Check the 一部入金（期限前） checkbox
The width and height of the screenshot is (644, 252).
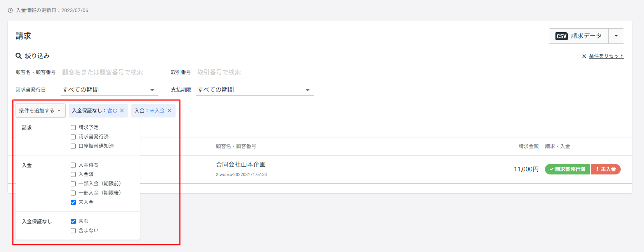tap(73, 184)
